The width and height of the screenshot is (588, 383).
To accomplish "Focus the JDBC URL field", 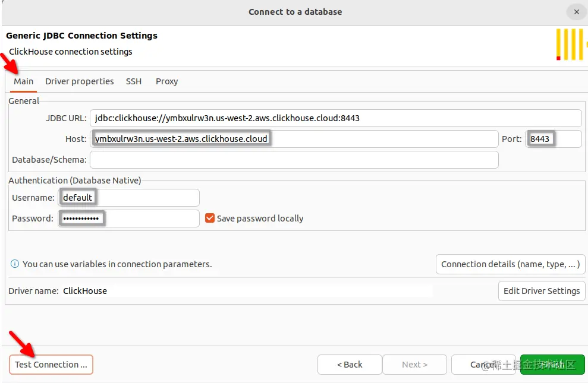I will [335, 118].
